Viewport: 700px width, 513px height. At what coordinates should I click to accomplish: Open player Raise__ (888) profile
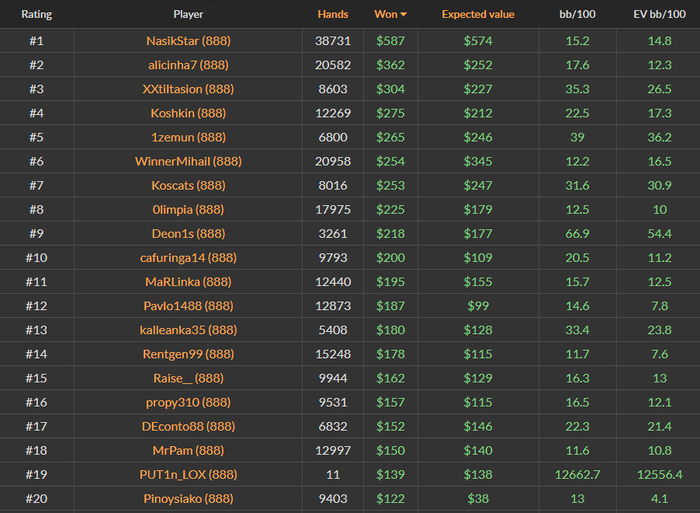[x=188, y=379]
